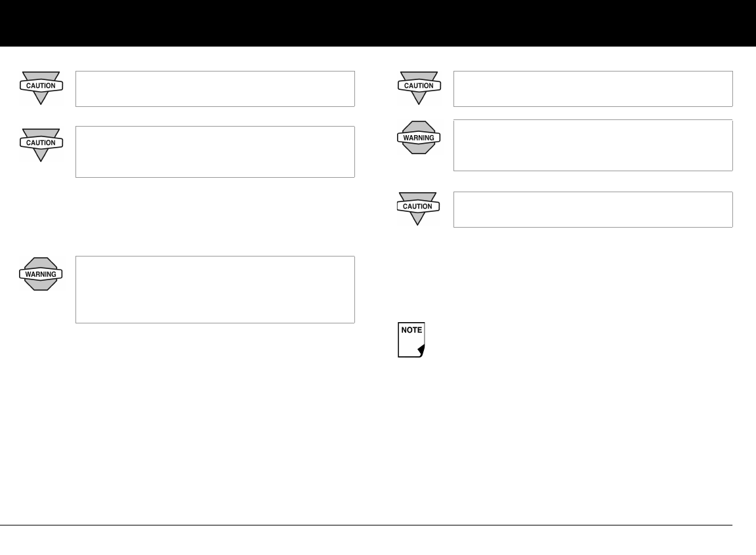Click the second CAUTION icon in left column
Image resolution: width=756 pixels, height=555 pixels.
click(41, 145)
